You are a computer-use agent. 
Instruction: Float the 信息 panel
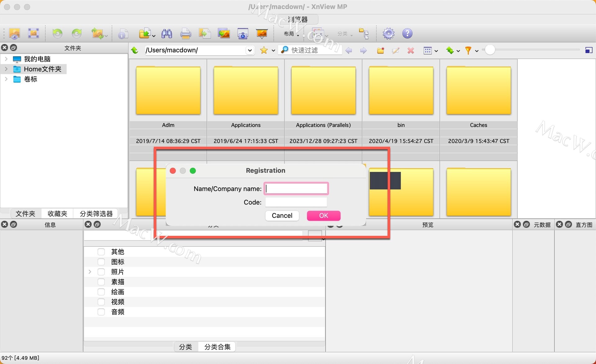(14, 224)
